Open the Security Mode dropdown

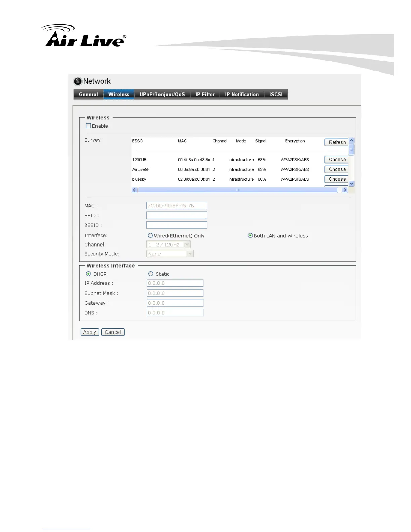click(x=170, y=254)
